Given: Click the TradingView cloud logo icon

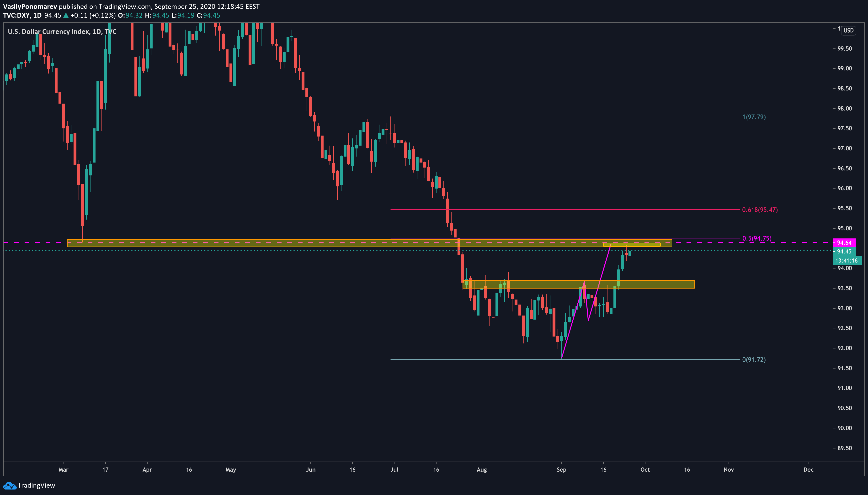Looking at the screenshot, I should [10, 485].
